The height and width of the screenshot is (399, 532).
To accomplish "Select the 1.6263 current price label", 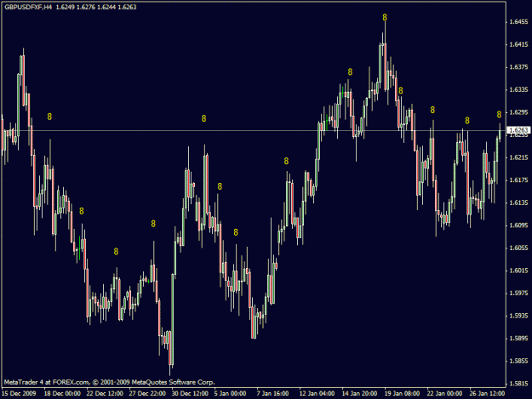I will (518, 130).
